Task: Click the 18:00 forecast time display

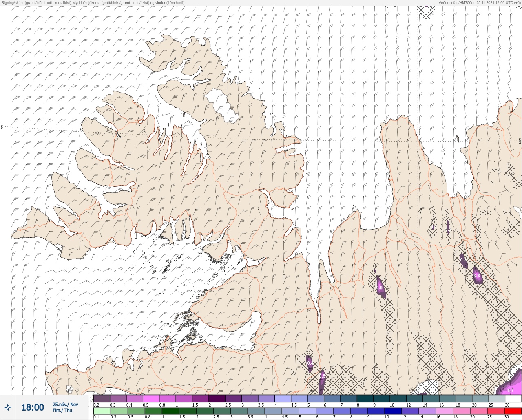Action: (x=33, y=407)
